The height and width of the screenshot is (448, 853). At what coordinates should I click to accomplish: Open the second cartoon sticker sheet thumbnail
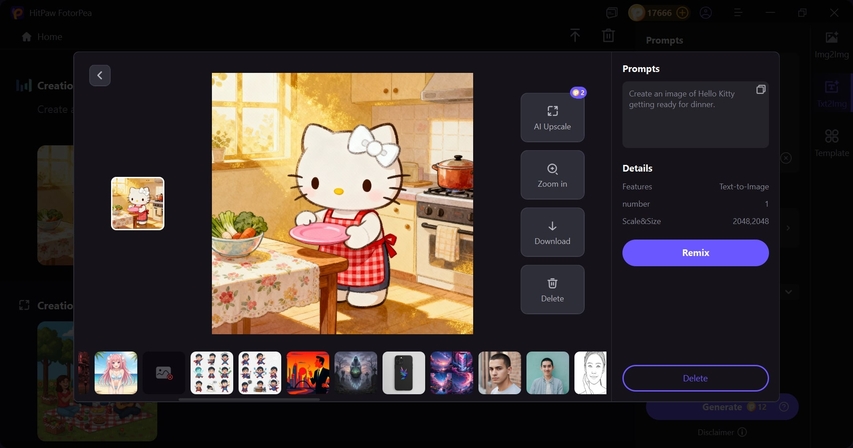tap(259, 373)
